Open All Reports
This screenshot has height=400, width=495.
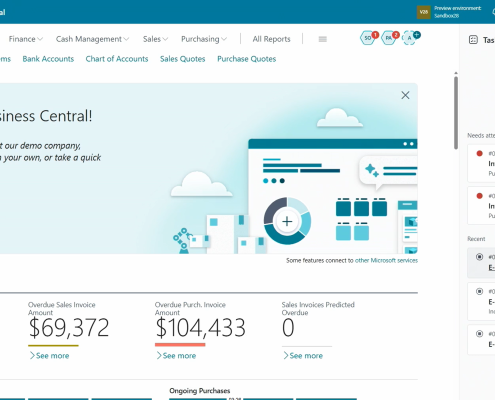[x=271, y=39]
